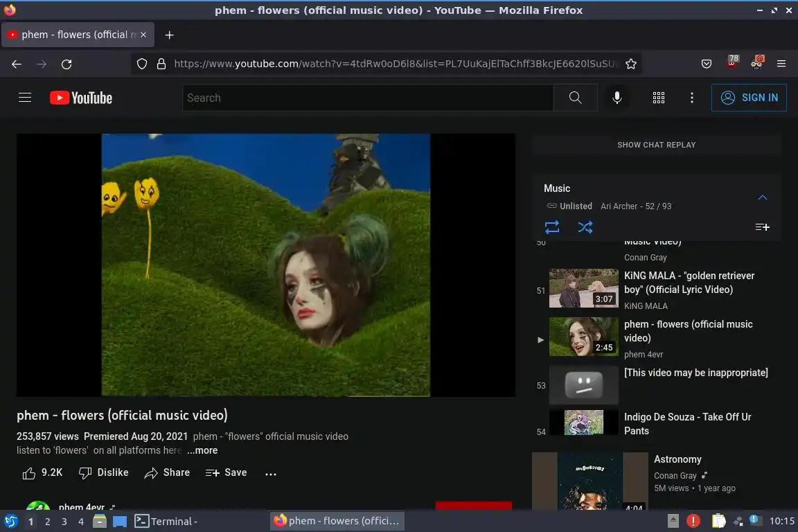The height and width of the screenshot is (532, 798).
Task: Click Conan Gray under Astronomy
Action: 675,475
